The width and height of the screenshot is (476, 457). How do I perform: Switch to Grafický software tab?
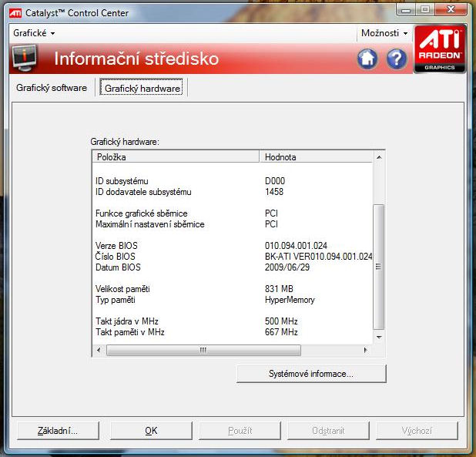tap(52, 88)
